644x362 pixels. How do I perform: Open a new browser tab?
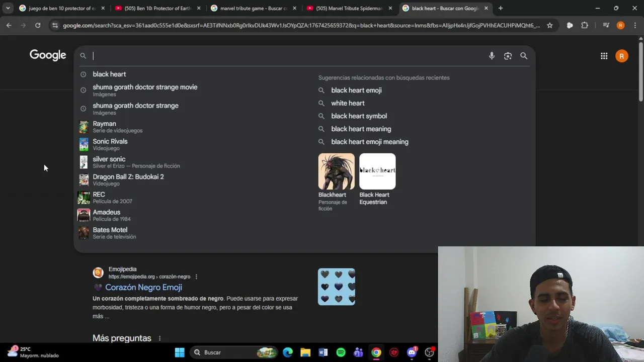[500, 8]
